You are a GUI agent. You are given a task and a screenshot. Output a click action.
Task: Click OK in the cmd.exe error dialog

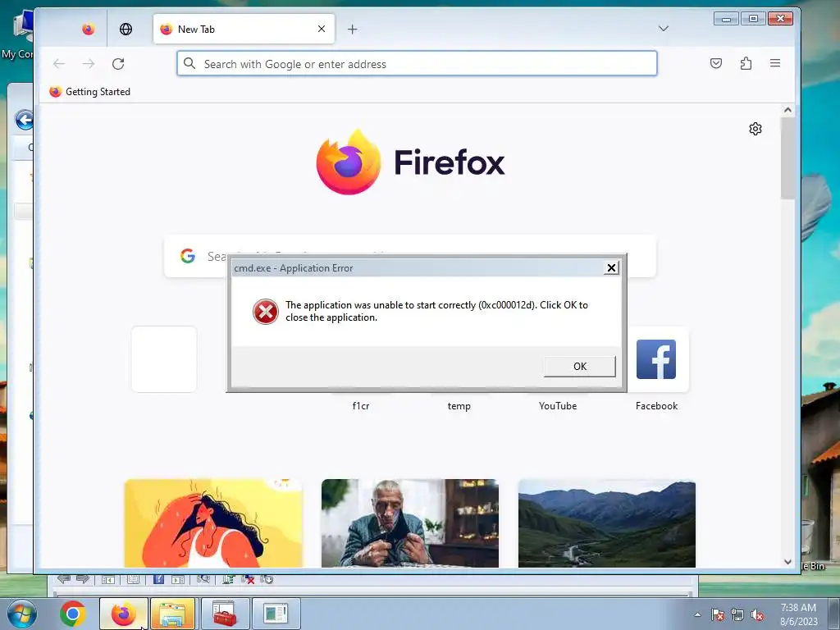pos(580,367)
